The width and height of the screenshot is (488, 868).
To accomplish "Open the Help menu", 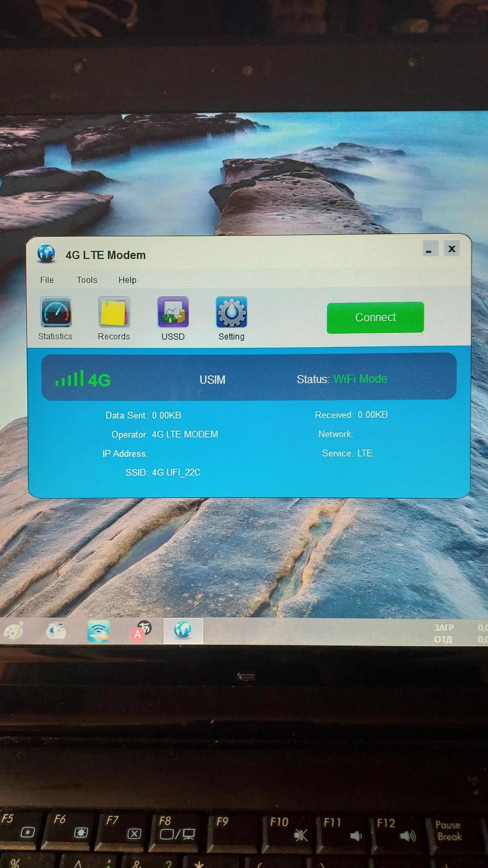I will pyautogui.click(x=127, y=280).
